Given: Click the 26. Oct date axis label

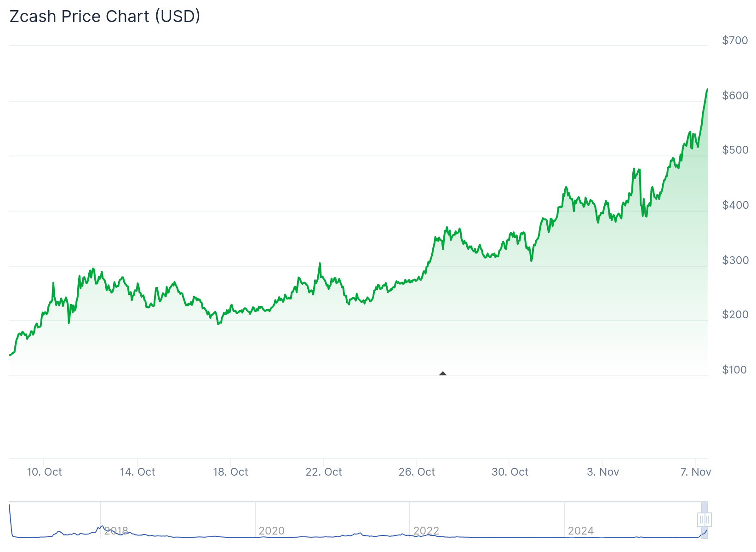Looking at the screenshot, I should pyautogui.click(x=417, y=472).
